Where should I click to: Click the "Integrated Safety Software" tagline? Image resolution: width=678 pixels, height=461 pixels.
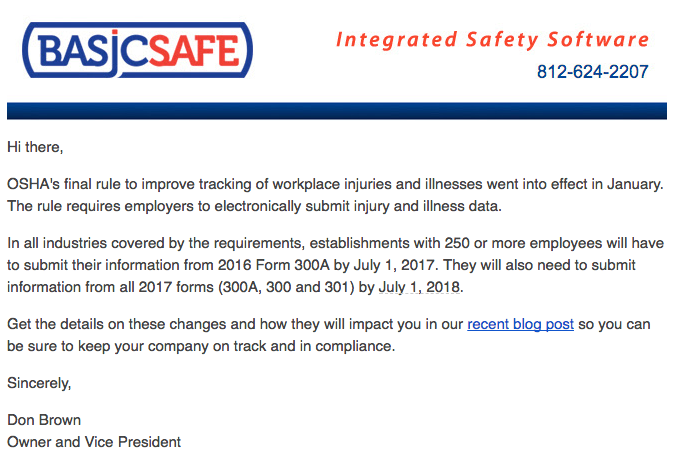point(492,40)
